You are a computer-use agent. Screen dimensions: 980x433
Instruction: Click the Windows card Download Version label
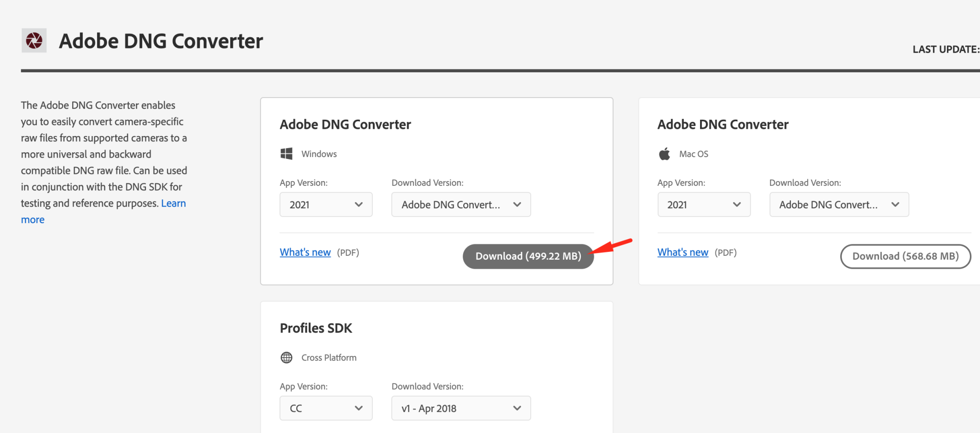pyautogui.click(x=427, y=182)
